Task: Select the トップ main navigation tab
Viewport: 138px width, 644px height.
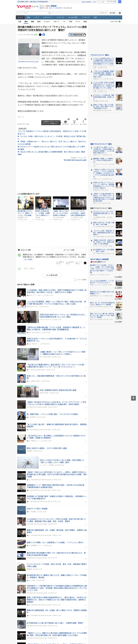Action: coord(20,17)
